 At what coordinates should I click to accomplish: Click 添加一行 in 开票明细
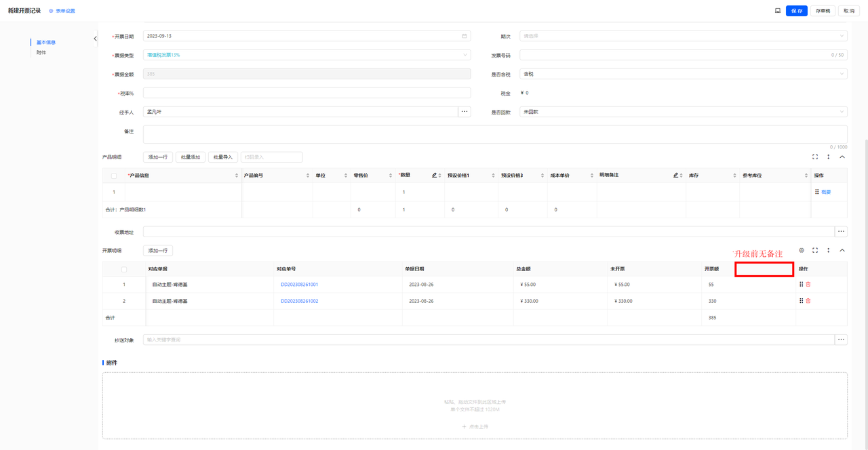(x=158, y=250)
